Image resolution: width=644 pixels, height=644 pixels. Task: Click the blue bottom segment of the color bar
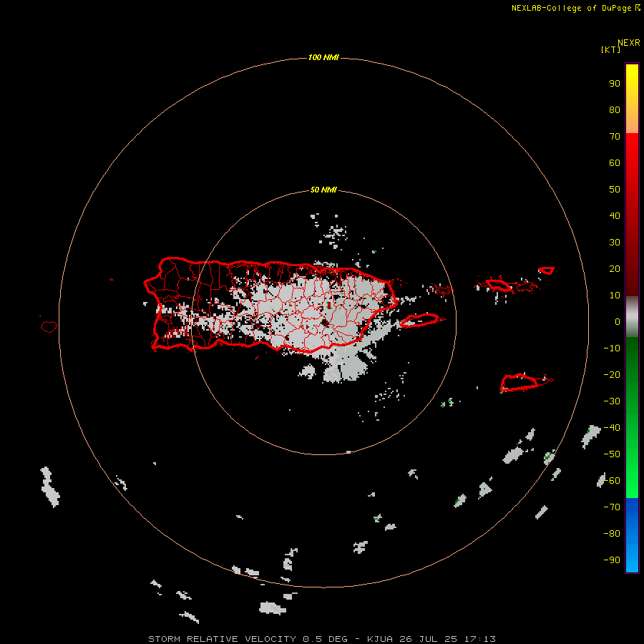pos(632,535)
